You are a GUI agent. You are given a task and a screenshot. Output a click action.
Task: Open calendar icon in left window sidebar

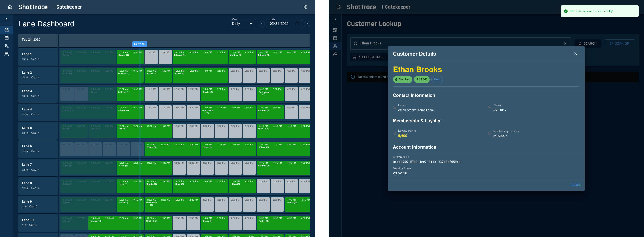pyautogui.click(x=7, y=38)
